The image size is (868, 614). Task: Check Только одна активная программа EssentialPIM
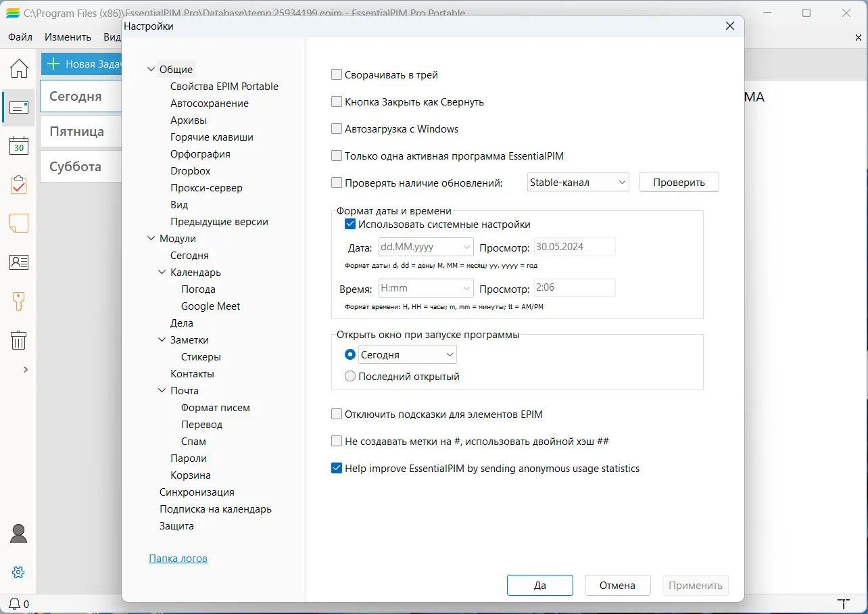point(337,156)
